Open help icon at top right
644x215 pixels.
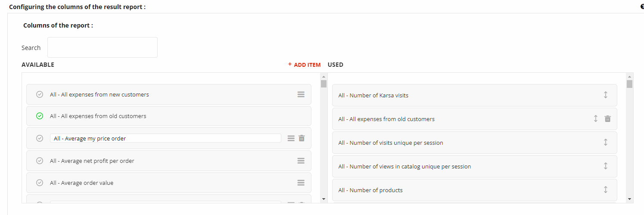point(642,7)
